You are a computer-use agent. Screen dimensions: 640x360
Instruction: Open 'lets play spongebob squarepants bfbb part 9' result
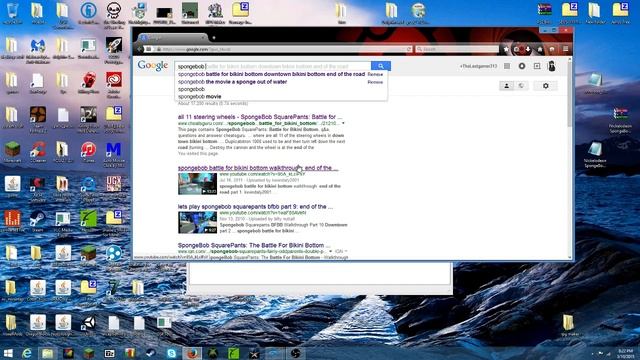pos(255,207)
